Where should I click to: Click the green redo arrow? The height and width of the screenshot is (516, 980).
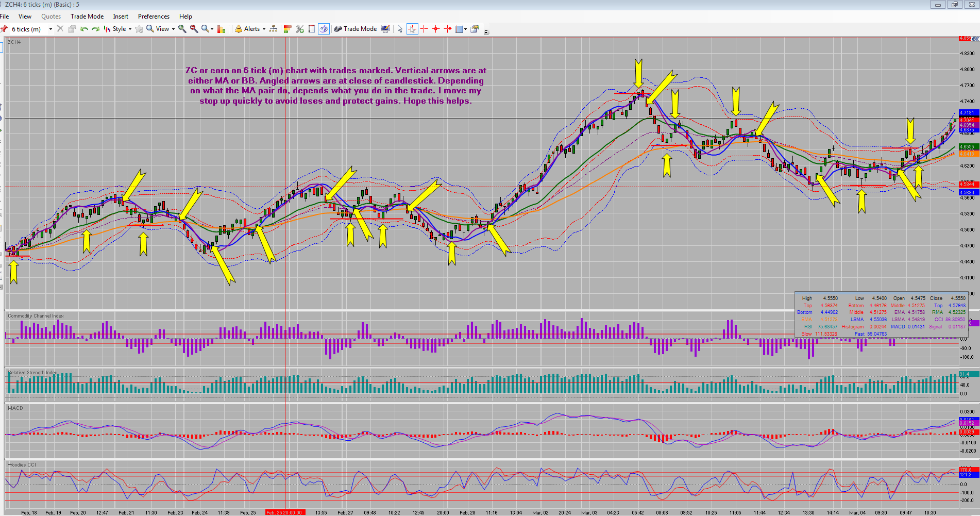coord(96,29)
